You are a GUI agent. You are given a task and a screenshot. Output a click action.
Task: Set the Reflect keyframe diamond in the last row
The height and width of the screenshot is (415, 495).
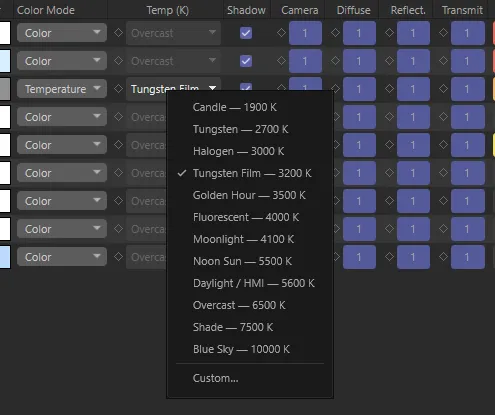click(x=389, y=257)
